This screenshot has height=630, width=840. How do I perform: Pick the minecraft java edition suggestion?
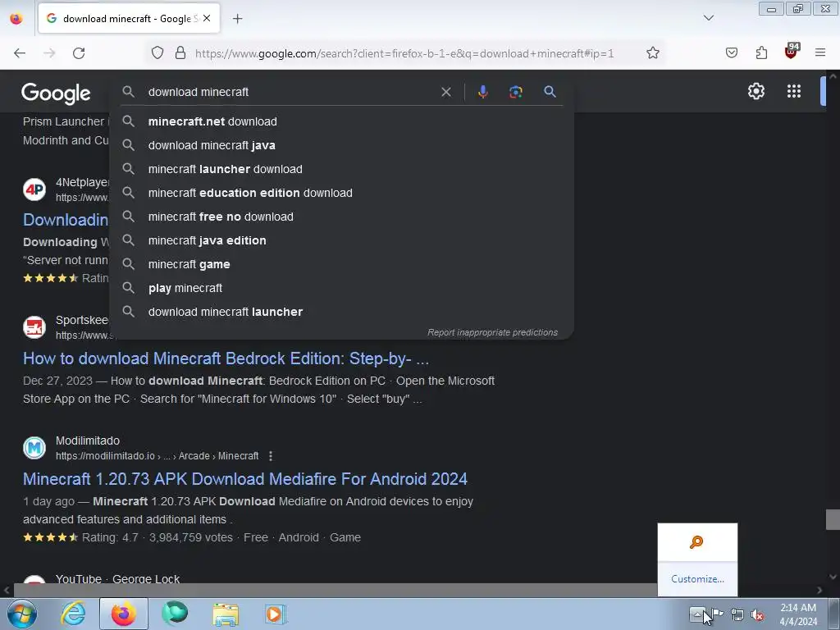coord(341,240)
